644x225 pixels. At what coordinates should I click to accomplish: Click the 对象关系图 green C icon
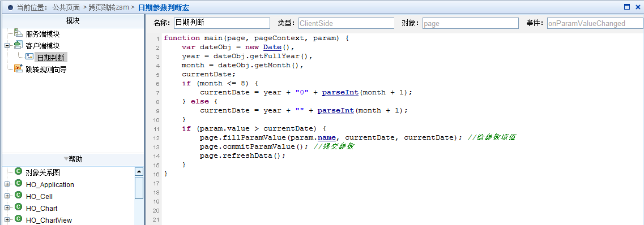(x=18, y=172)
